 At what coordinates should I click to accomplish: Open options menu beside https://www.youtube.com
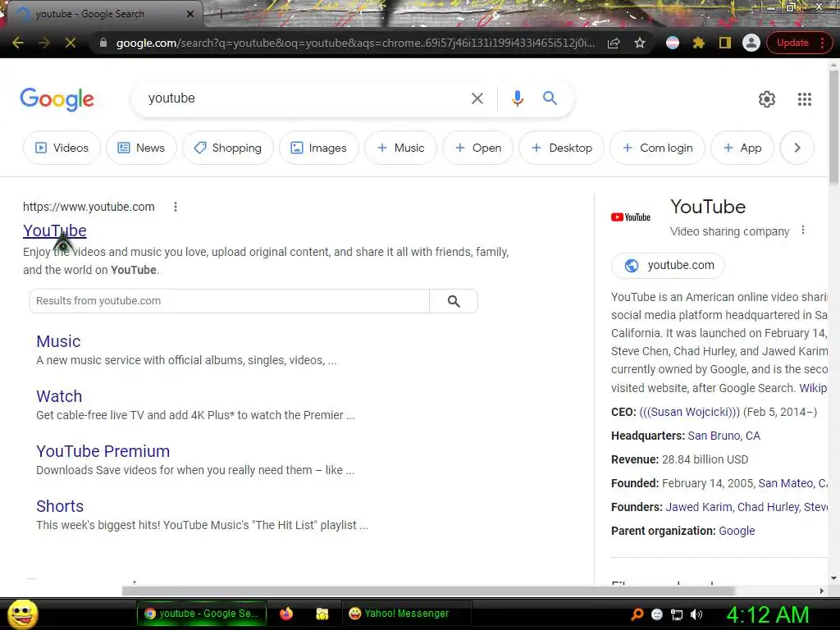pos(176,207)
